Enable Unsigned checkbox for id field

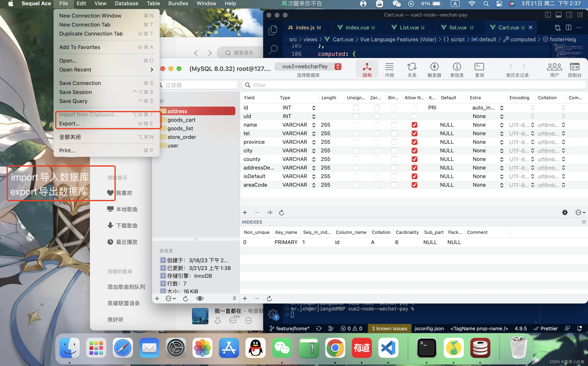click(356, 108)
